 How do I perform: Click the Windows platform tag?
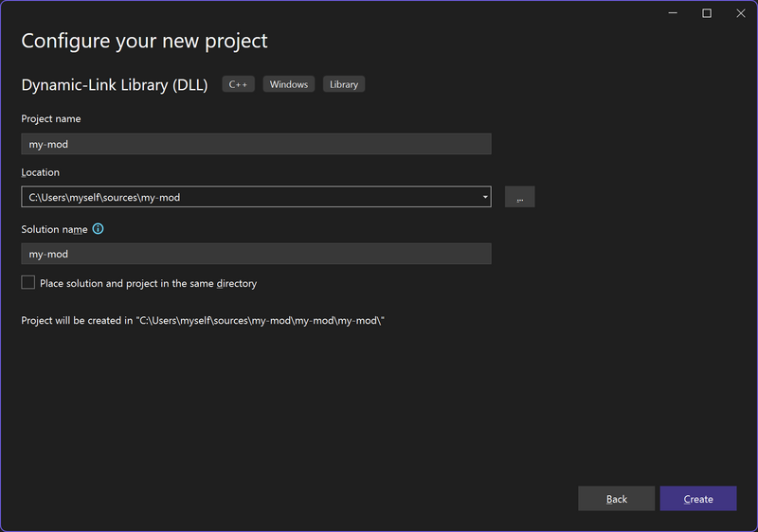tap(288, 84)
